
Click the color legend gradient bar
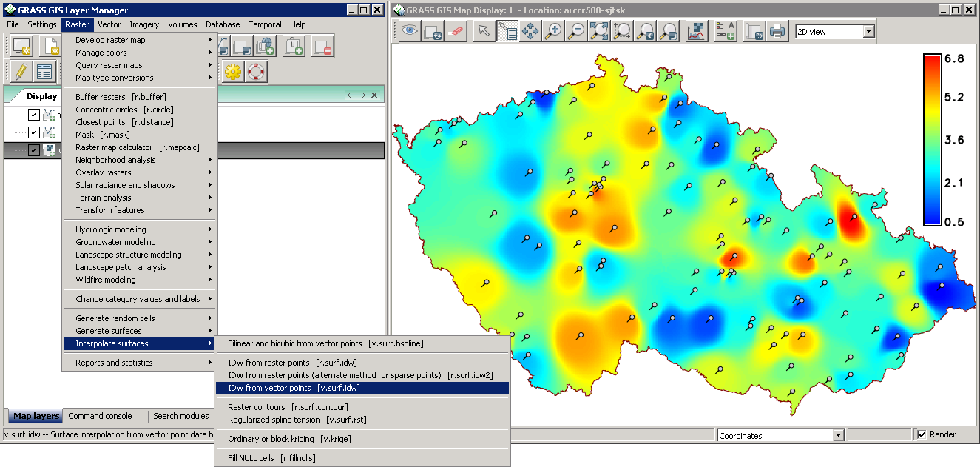click(932, 139)
